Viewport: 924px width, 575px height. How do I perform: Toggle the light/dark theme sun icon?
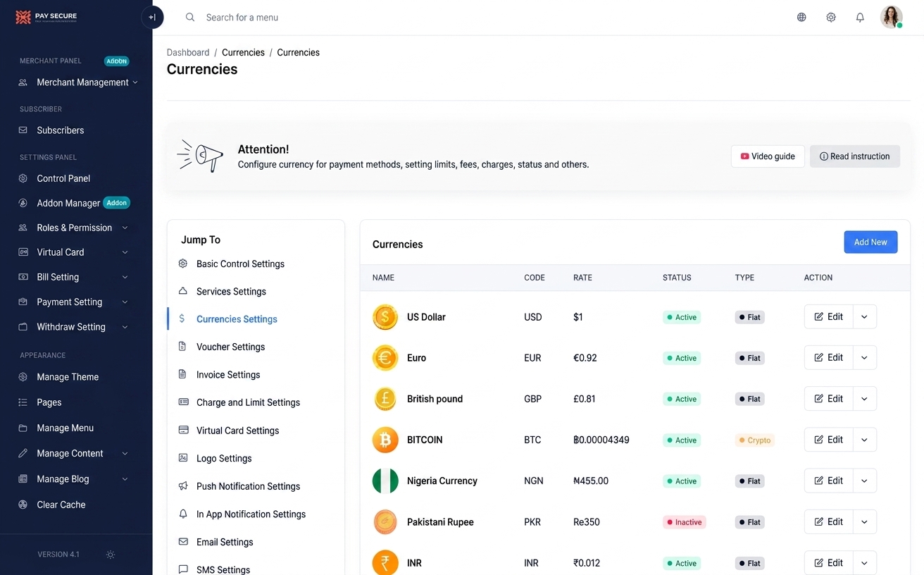[x=111, y=555]
